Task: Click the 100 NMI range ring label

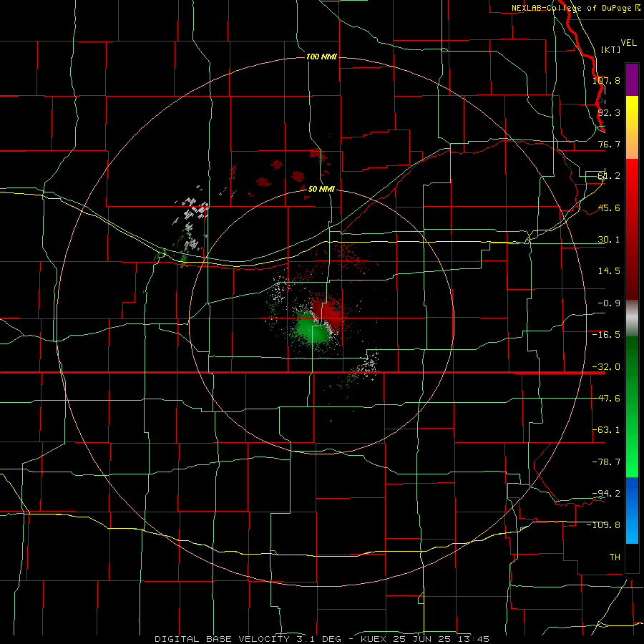Action: click(x=321, y=57)
